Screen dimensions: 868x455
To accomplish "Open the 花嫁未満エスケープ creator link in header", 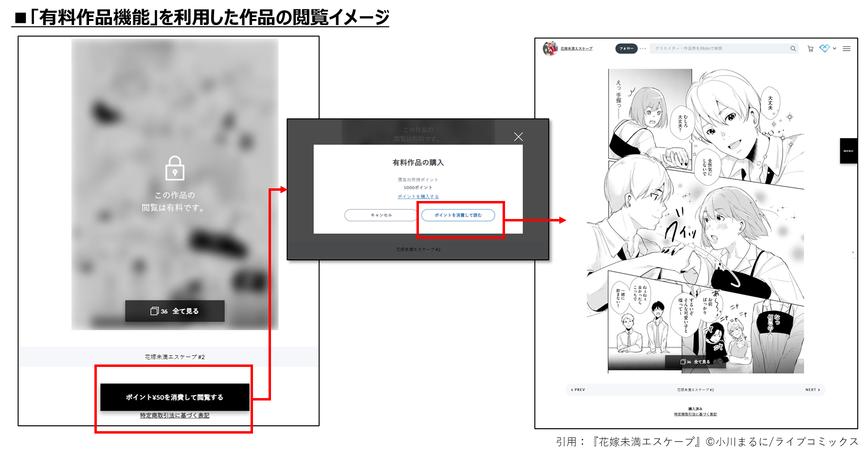I will point(577,49).
